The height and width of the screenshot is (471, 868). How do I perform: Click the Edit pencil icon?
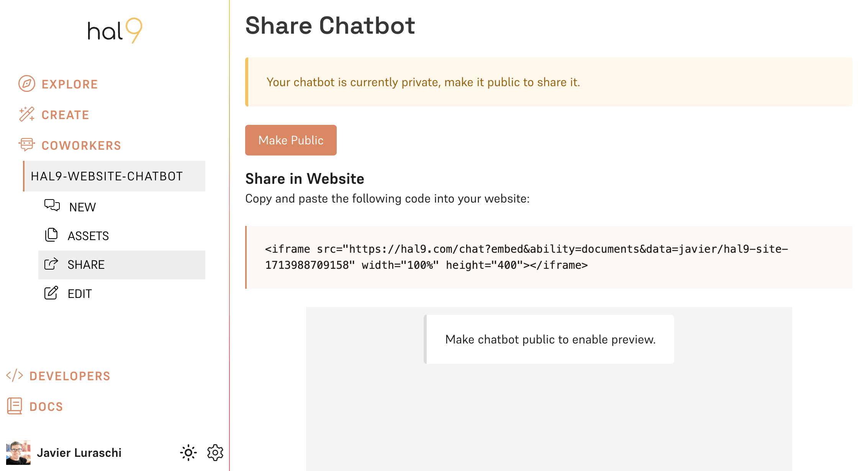(x=51, y=293)
